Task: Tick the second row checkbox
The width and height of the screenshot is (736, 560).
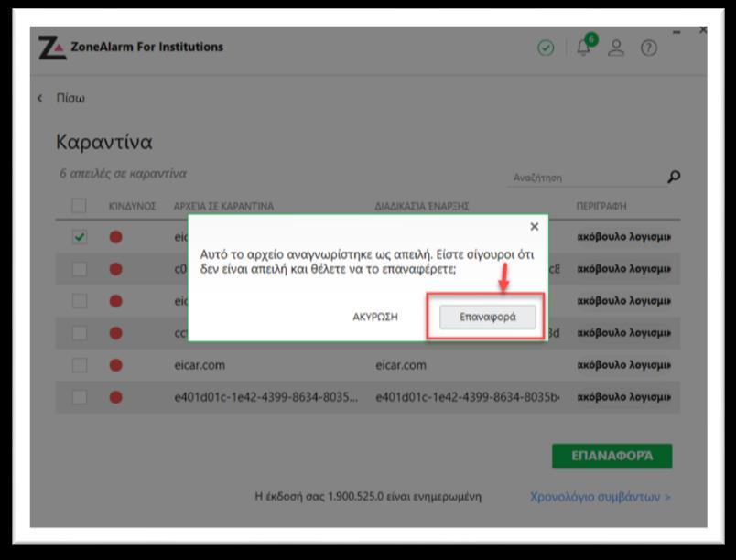Action: pos(80,269)
